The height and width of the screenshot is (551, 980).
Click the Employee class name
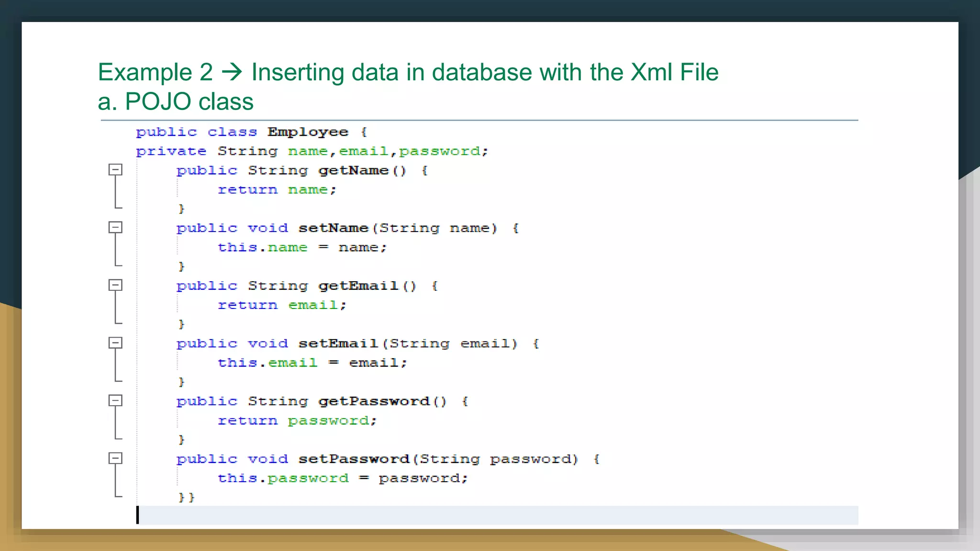click(307, 132)
